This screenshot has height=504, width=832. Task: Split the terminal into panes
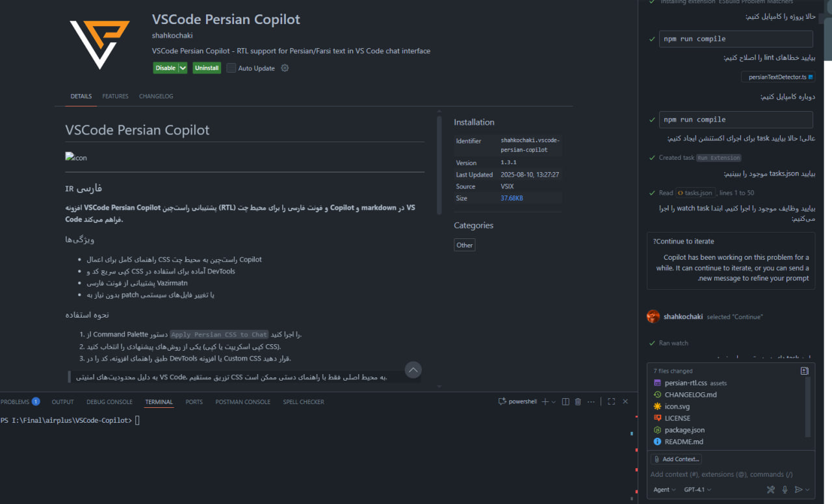[x=565, y=401]
